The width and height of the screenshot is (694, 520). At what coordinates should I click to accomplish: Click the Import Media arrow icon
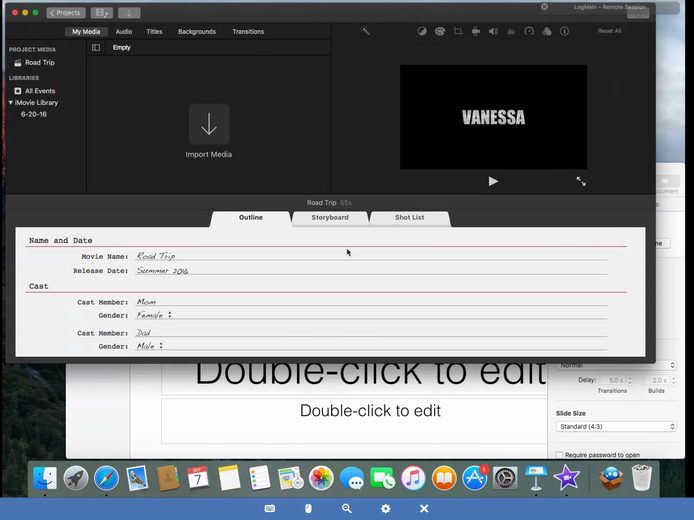point(209,124)
